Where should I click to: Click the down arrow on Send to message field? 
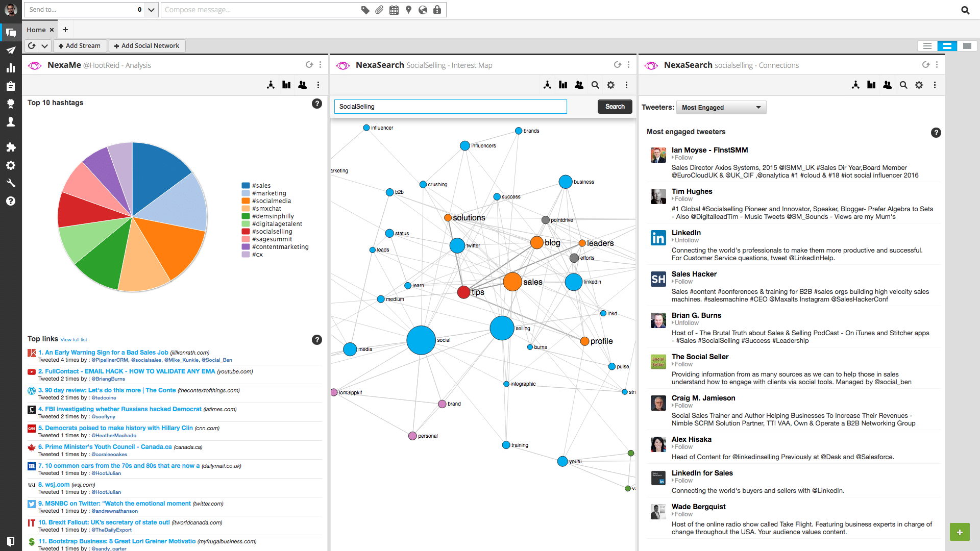150,9
